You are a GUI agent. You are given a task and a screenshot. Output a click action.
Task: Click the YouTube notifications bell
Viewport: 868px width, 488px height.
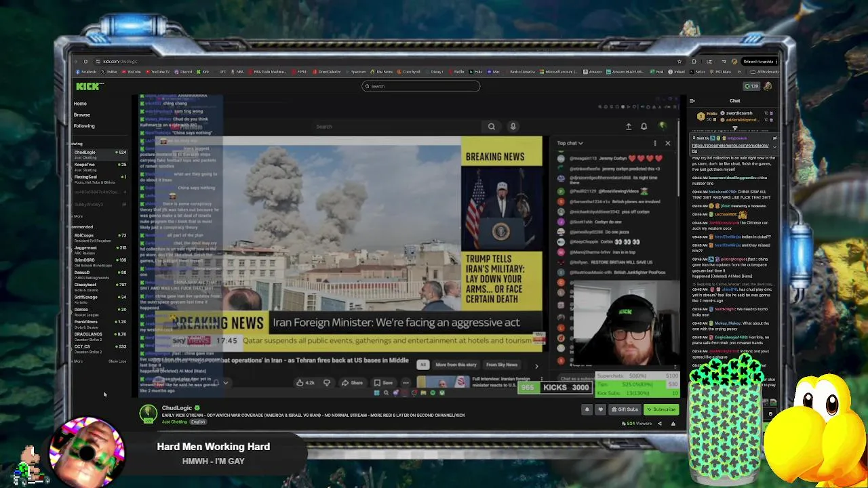[644, 126]
